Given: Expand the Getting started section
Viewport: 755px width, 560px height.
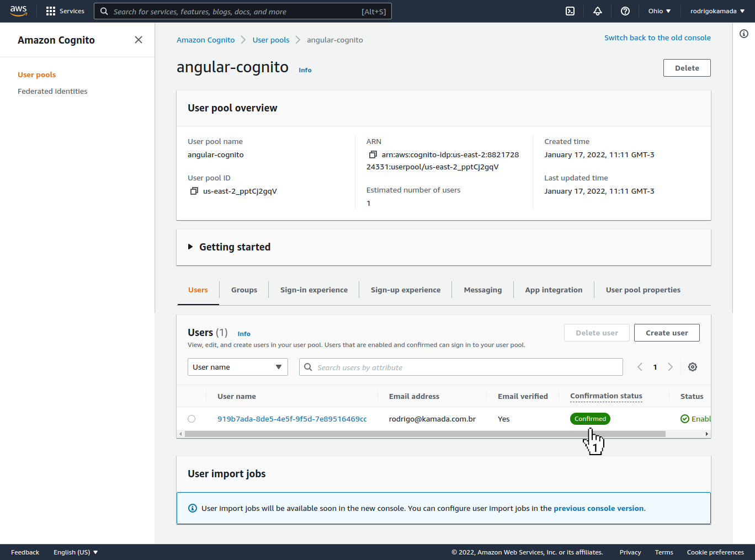Looking at the screenshot, I should (x=190, y=247).
